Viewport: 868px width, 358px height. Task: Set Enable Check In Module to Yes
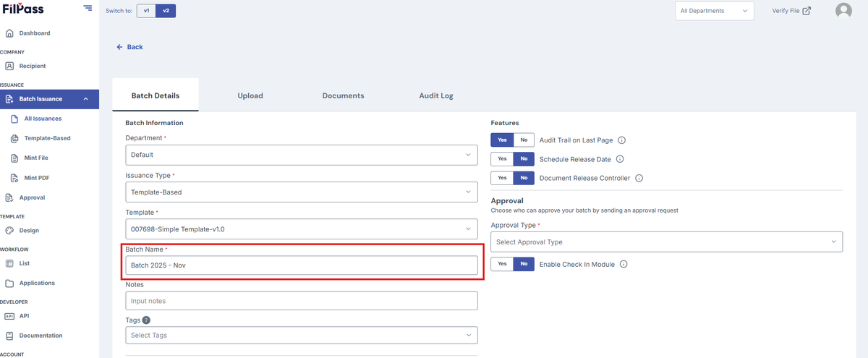click(x=502, y=264)
